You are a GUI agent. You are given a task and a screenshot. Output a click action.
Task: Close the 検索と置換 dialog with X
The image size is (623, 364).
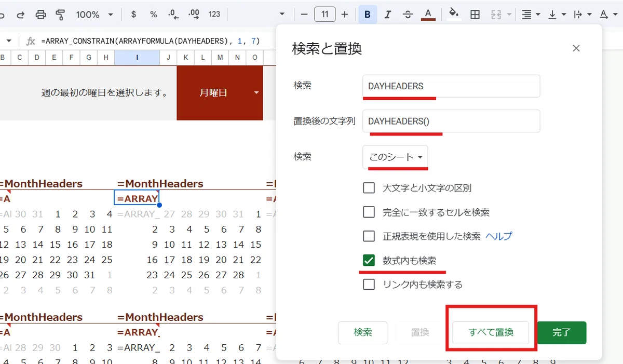click(x=576, y=48)
